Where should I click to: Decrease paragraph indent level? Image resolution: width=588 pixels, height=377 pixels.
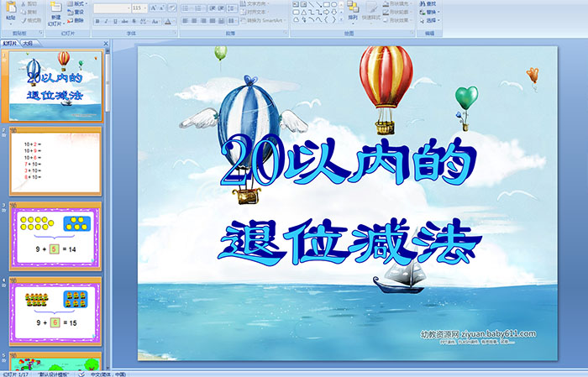click(x=213, y=8)
